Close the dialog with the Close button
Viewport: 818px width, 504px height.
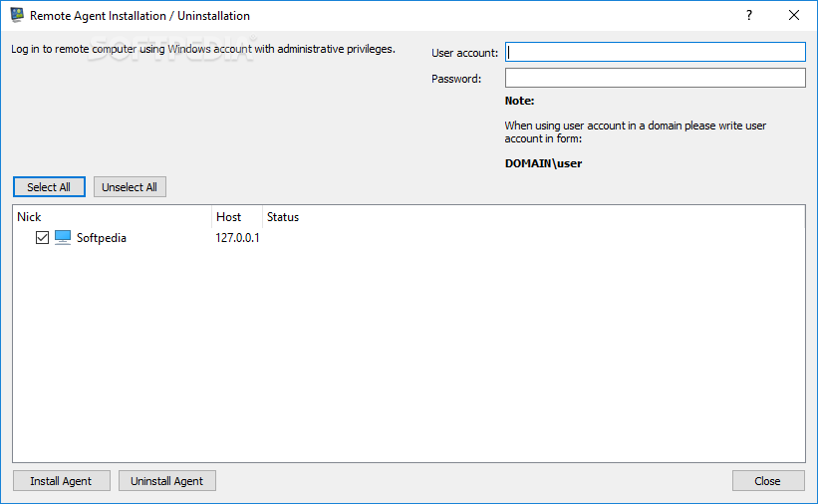(768, 481)
